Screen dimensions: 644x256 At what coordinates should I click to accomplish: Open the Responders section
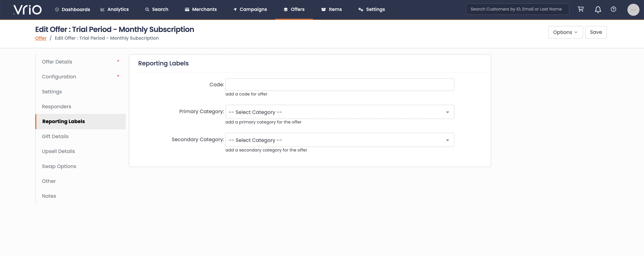[x=81, y=107]
